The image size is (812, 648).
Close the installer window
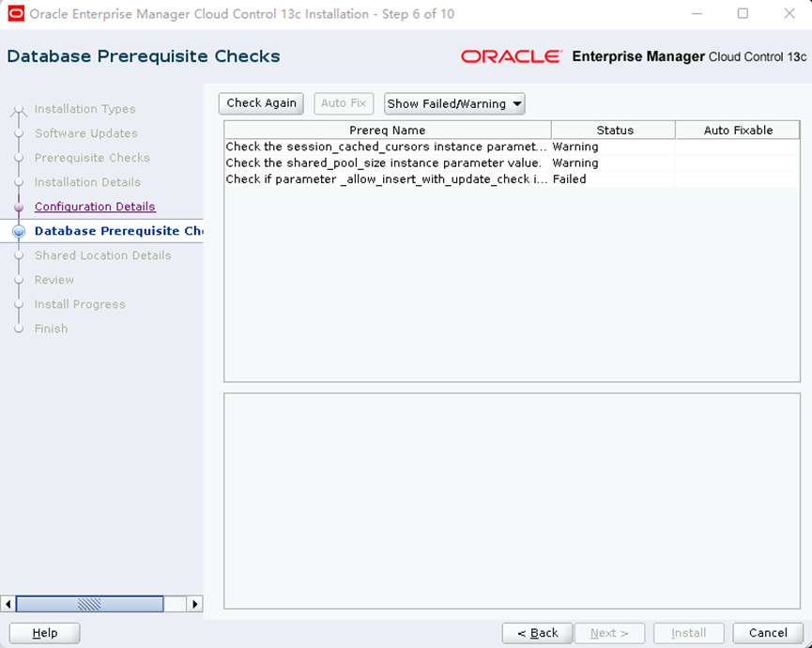click(789, 13)
